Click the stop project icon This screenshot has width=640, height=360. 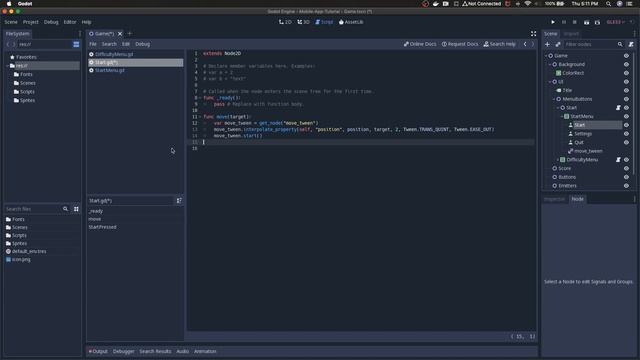pos(575,22)
